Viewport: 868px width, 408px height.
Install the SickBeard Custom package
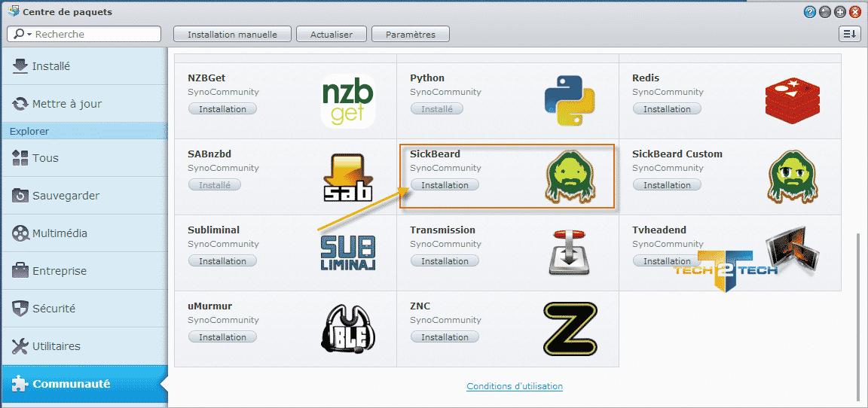[x=667, y=185]
